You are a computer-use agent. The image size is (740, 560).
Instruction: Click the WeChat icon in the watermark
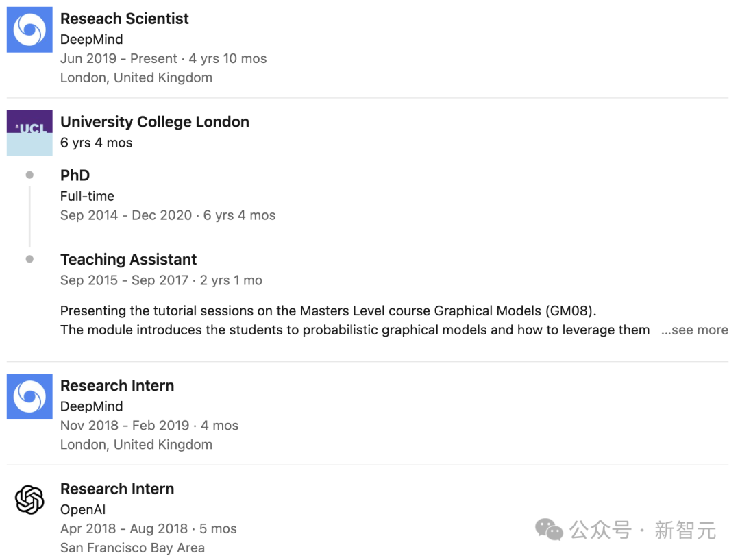[x=549, y=530]
